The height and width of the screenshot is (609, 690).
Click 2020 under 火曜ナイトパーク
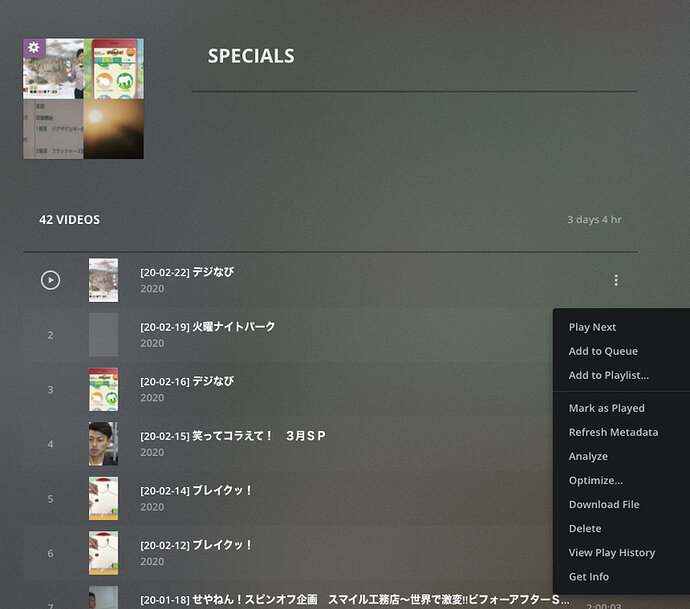[152, 343]
